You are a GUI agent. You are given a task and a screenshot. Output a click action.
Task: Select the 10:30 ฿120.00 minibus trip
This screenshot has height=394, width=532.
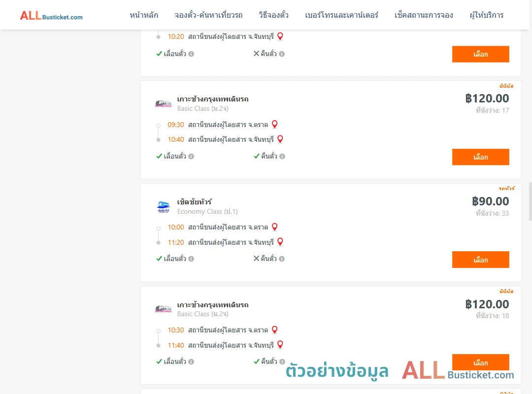coord(480,362)
